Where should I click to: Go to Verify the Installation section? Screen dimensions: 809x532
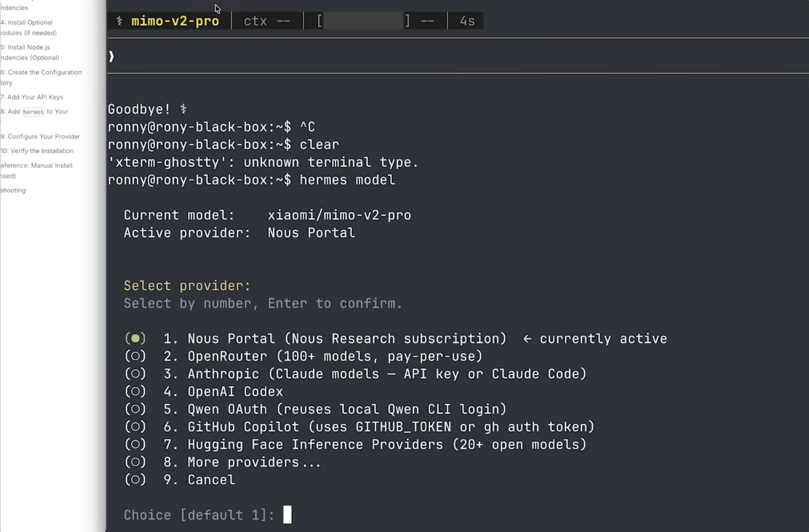pos(40,151)
